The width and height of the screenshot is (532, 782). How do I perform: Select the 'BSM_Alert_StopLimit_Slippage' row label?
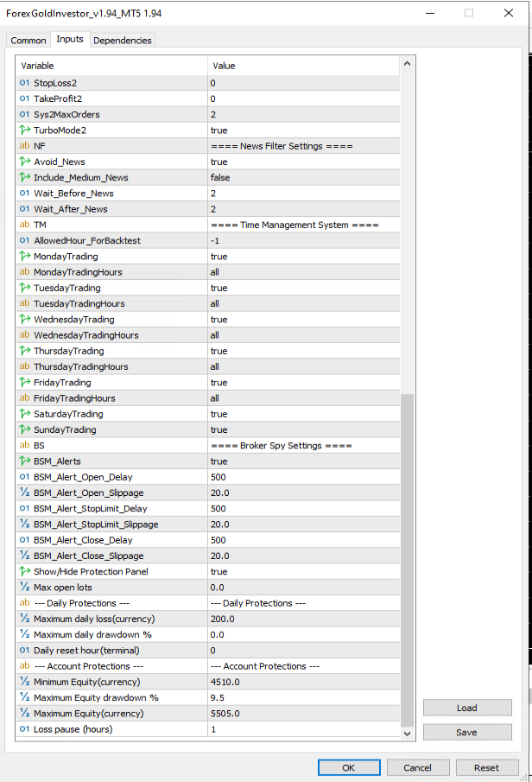coord(96,525)
